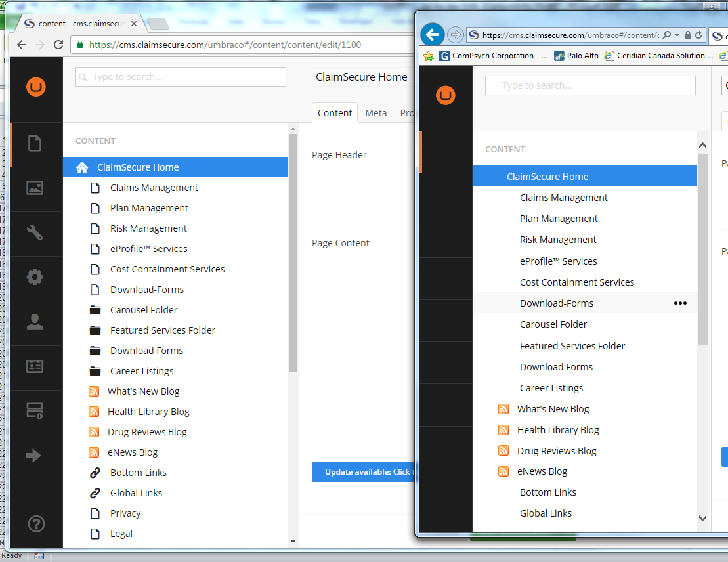Open the Translation arrow icon in sidebar
Screen dimensions: 728x562
point(33,455)
